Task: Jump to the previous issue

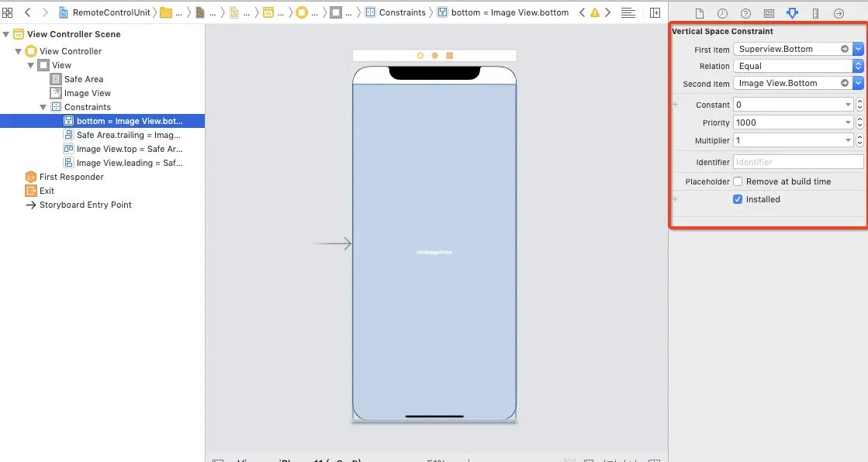Action: 582,12
